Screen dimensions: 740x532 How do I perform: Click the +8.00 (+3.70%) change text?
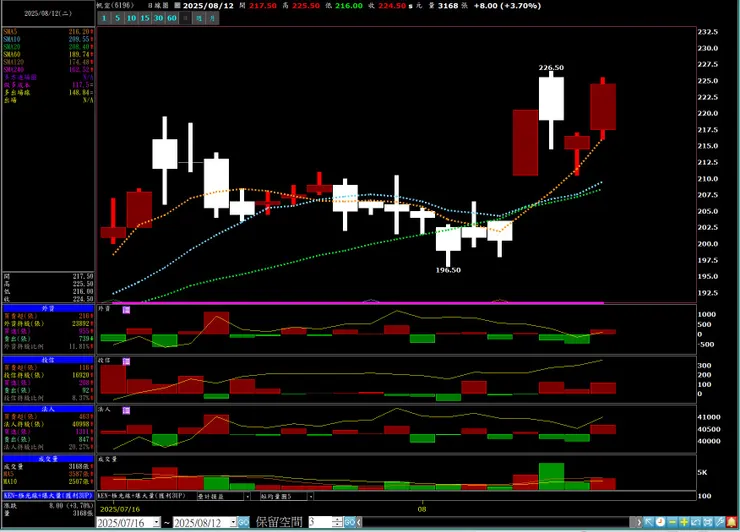[507, 6]
